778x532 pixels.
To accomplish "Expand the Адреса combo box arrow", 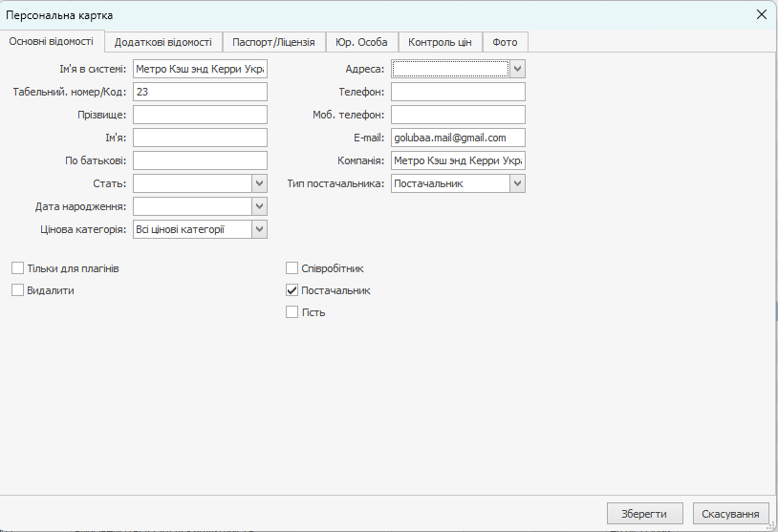I will (x=517, y=69).
